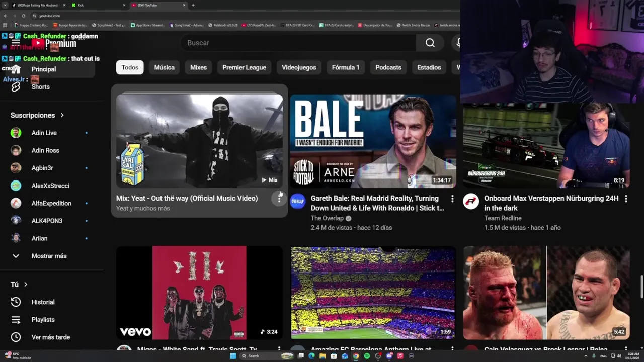Image resolution: width=644 pixels, height=362 pixels.
Task: Click The Overlap channel avatar
Action: click(297, 201)
